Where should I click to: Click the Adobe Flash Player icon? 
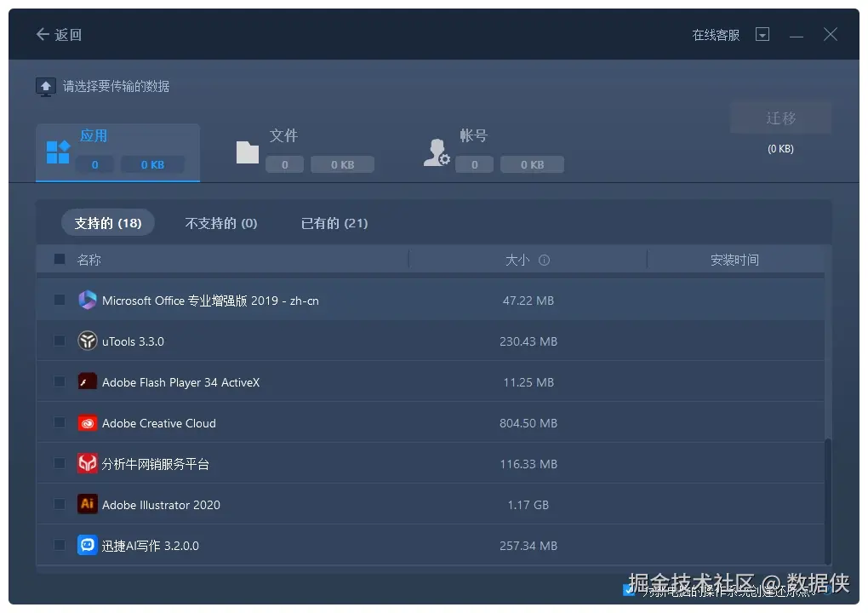88,381
